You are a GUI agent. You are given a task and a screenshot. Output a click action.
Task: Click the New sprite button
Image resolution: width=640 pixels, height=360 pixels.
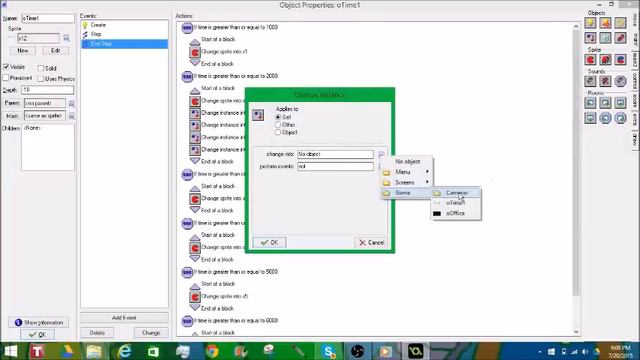coord(22,51)
